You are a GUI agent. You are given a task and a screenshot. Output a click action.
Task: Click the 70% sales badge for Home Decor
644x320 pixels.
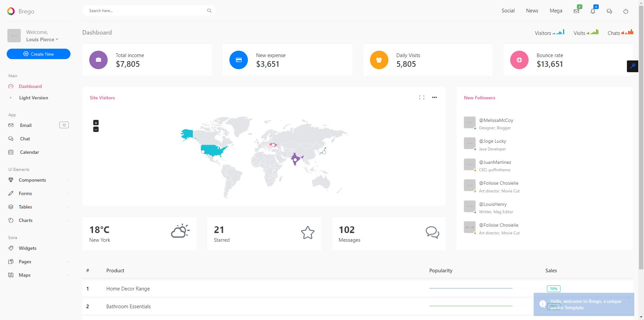[x=553, y=289]
